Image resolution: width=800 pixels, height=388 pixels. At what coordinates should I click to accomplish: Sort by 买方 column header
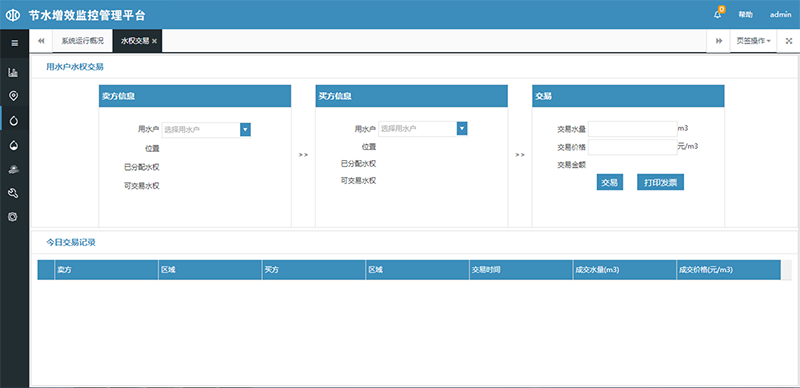pos(314,270)
